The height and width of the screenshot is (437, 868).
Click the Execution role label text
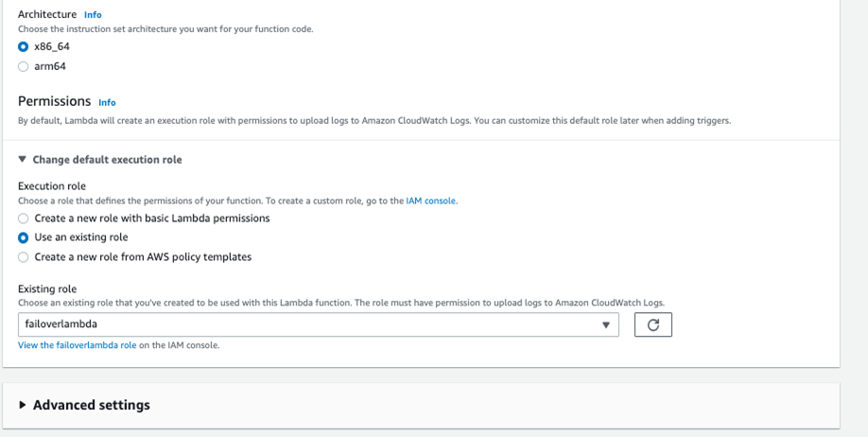(x=52, y=185)
